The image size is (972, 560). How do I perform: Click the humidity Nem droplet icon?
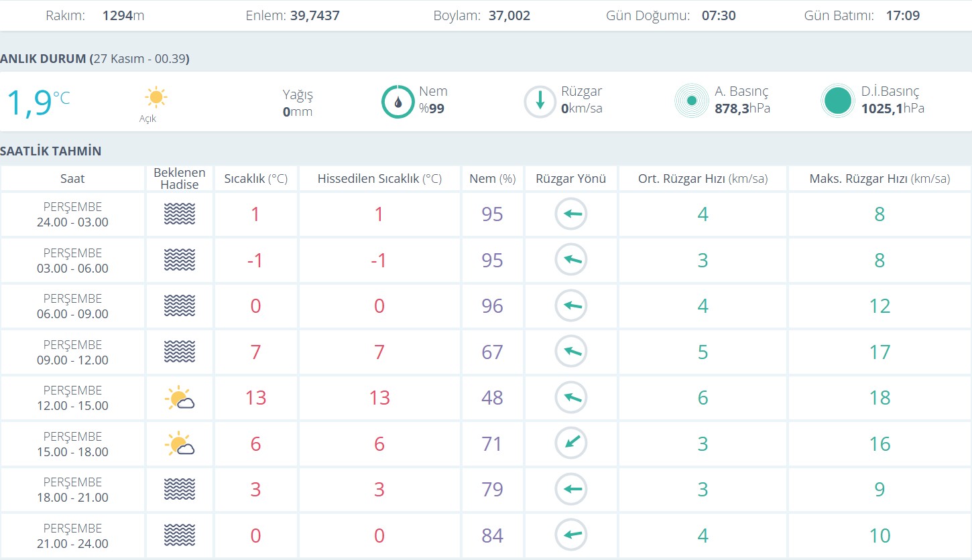[x=398, y=102]
